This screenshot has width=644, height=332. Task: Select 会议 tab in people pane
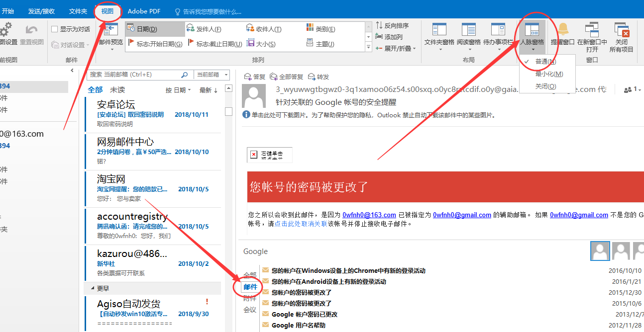click(x=250, y=310)
